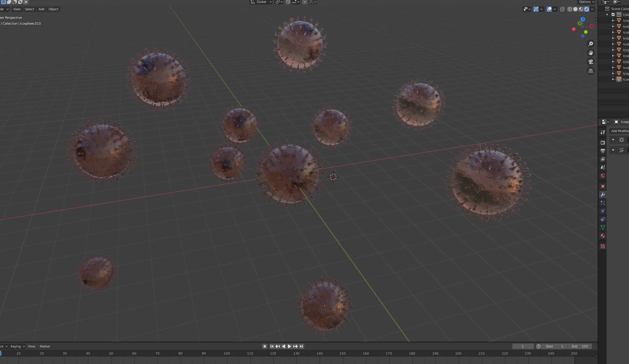629x364 pixels.
Task: Open object types visibility dropdown
Action: tap(527, 9)
